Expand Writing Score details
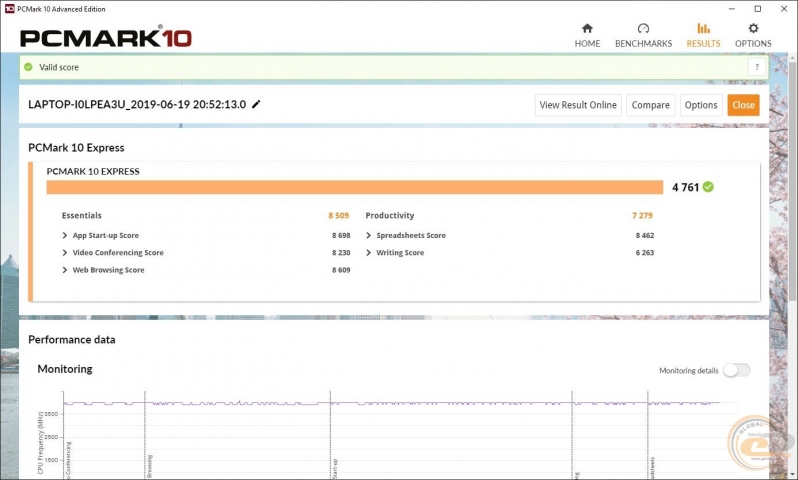 click(368, 252)
